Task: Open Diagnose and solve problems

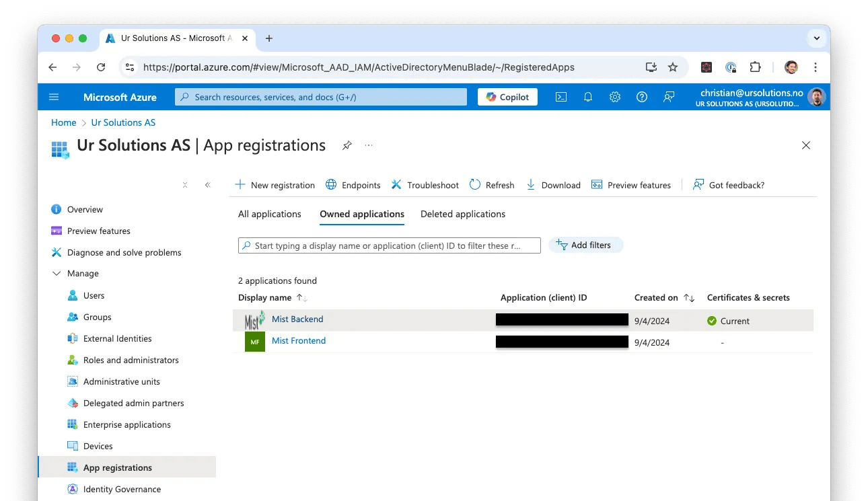Action: pyautogui.click(x=124, y=253)
